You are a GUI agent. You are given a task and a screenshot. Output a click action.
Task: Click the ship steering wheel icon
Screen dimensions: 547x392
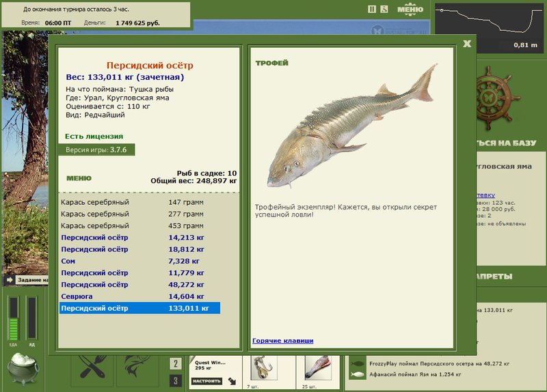[497, 98]
